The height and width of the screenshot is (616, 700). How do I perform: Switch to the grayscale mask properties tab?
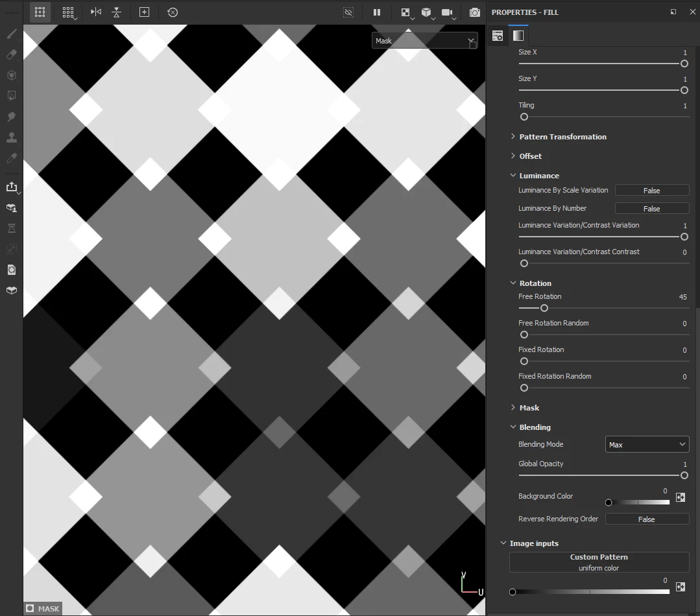[x=518, y=36]
